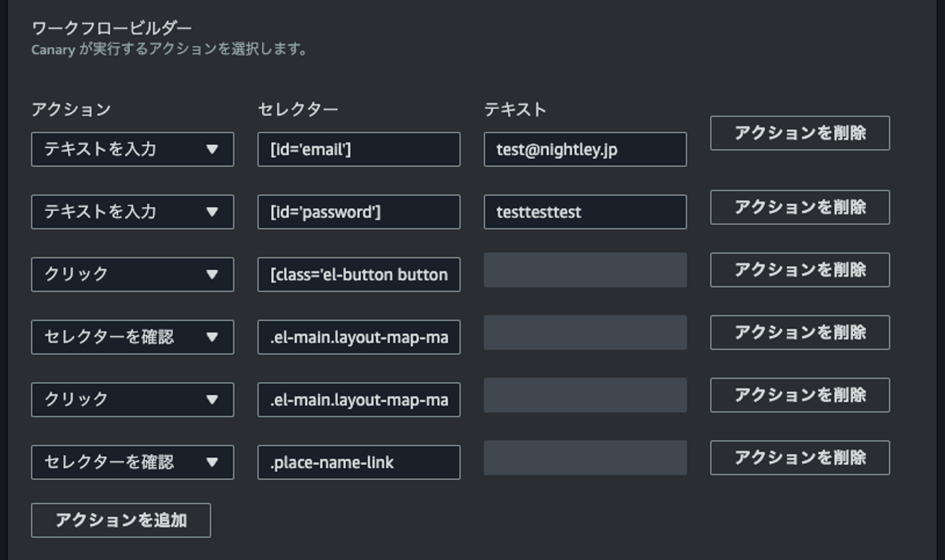
Task: Delete the fifth row click action
Action: click(x=799, y=395)
